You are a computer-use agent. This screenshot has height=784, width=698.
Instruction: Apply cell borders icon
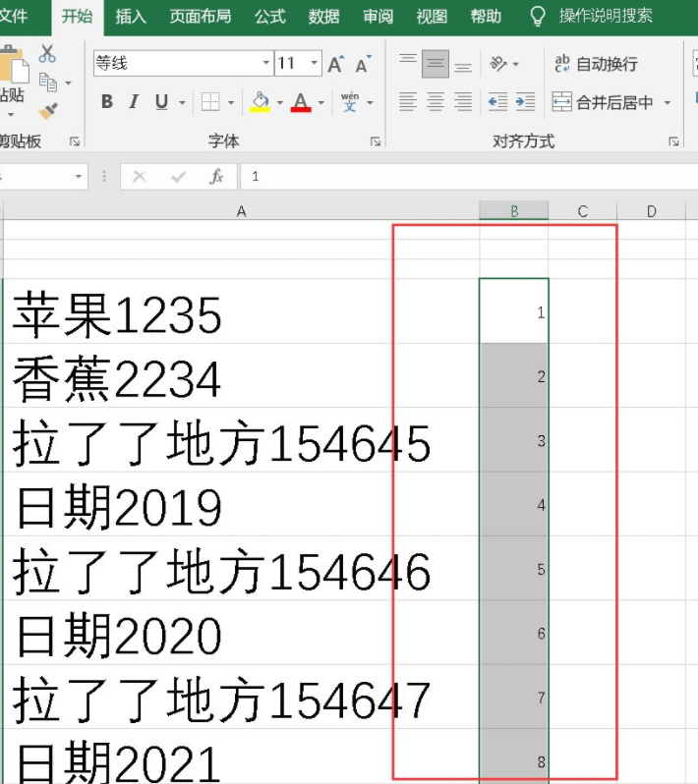[210, 102]
